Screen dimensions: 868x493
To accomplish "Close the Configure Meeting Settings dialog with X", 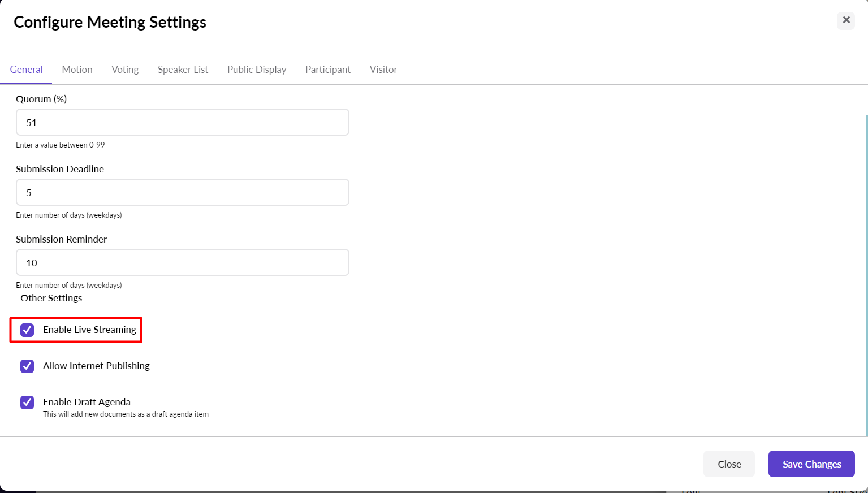I will pos(846,20).
